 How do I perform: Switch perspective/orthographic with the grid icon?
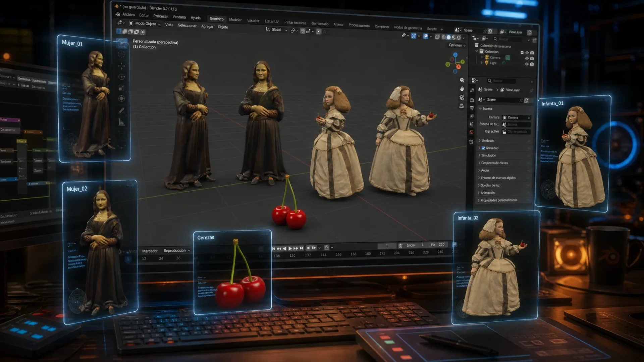click(462, 106)
